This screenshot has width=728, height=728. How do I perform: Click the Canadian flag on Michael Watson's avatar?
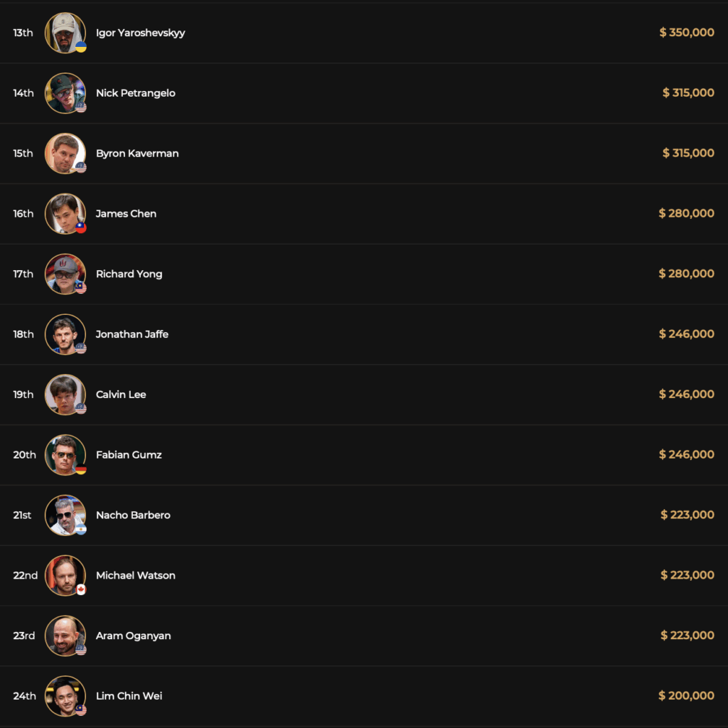(81, 590)
